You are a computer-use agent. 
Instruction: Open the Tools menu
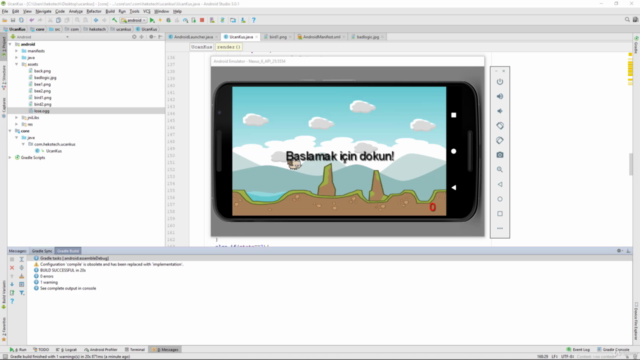pyautogui.click(x=134, y=11)
